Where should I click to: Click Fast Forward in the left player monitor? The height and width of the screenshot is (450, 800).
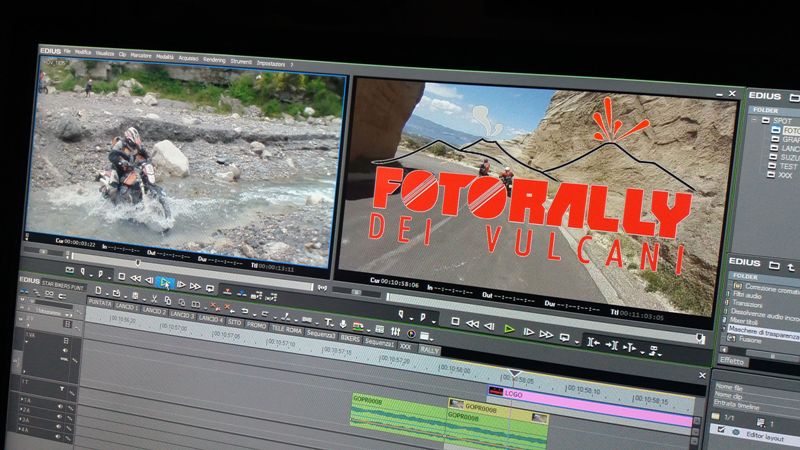point(195,286)
